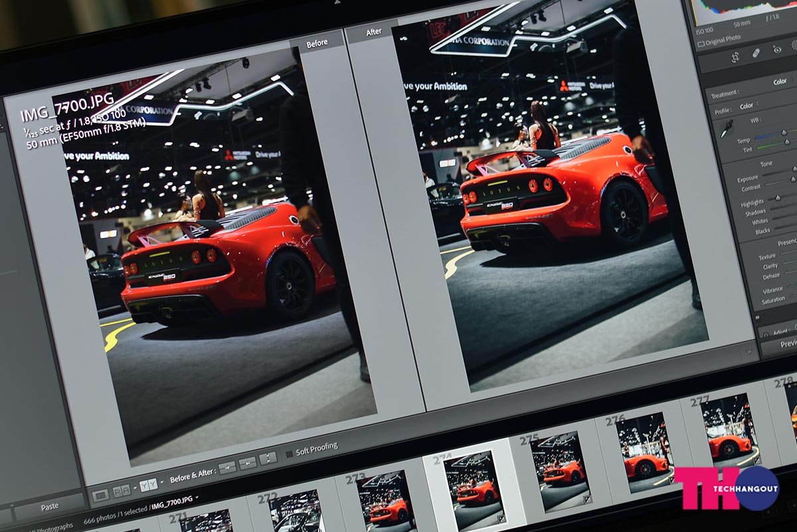Switch to Reference view (R|A)

pos(121,491)
